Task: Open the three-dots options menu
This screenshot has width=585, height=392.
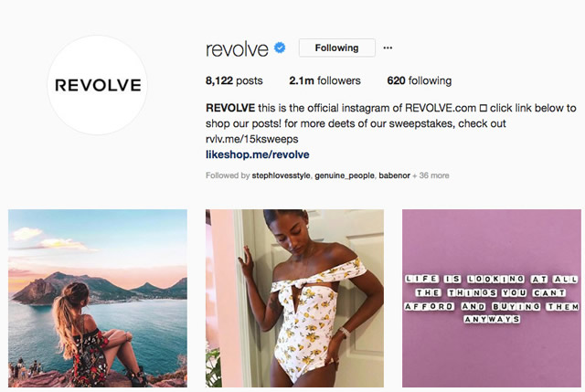Action: point(388,48)
